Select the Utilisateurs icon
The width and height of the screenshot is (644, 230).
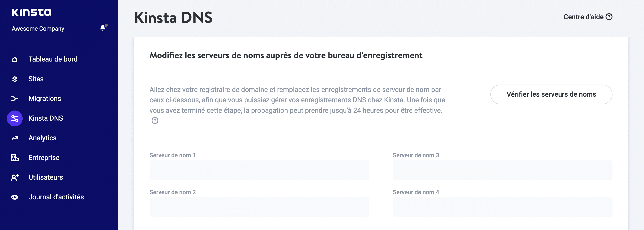point(14,177)
